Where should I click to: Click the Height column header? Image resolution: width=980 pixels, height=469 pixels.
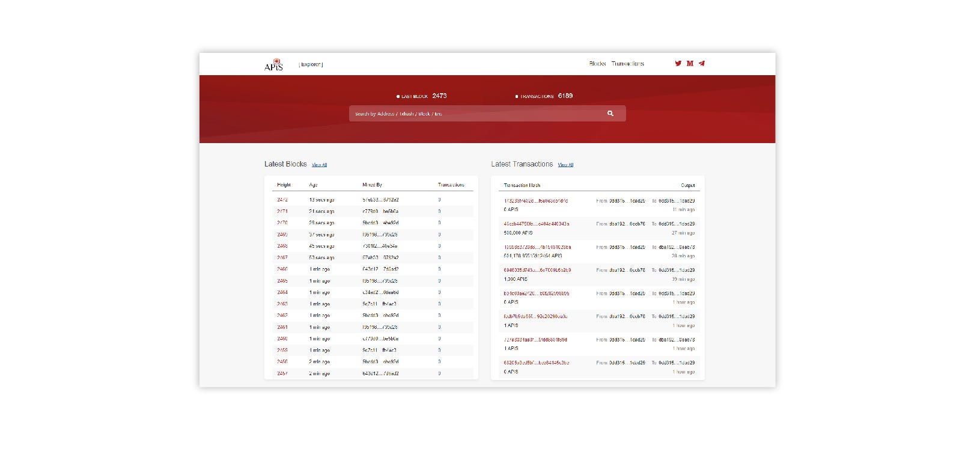284,185
